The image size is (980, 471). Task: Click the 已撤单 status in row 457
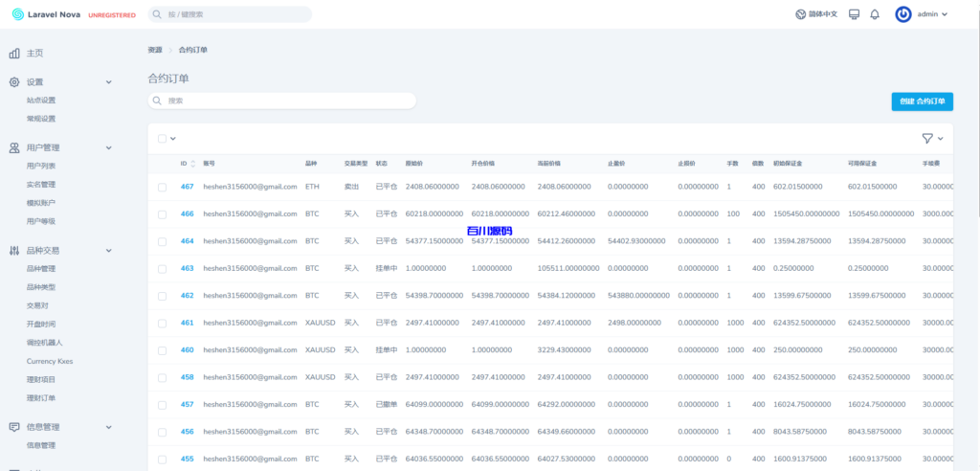[x=387, y=405]
